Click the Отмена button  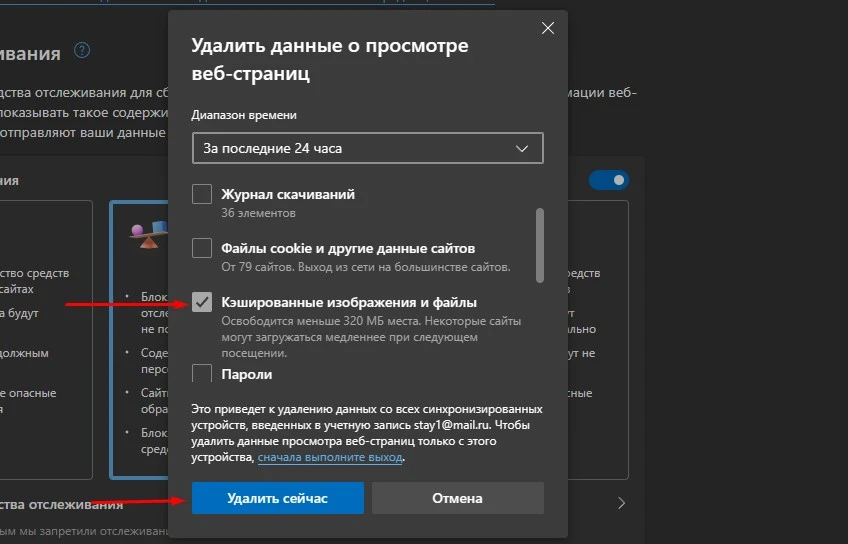point(458,498)
